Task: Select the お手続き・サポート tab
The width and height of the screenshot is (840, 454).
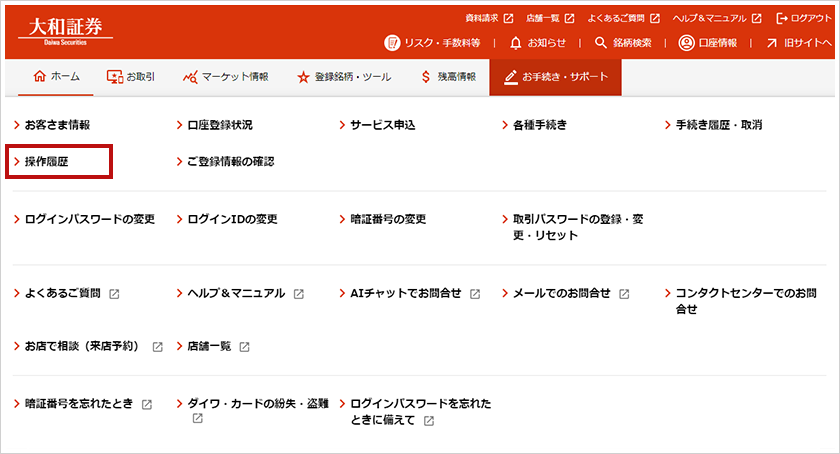Action: (556, 77)
